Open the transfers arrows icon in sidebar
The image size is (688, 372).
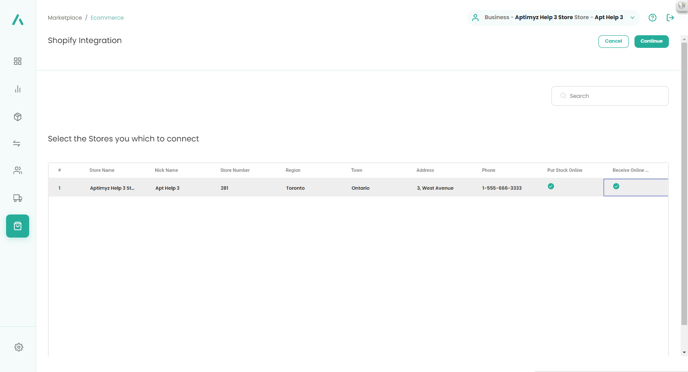(17, 143)
